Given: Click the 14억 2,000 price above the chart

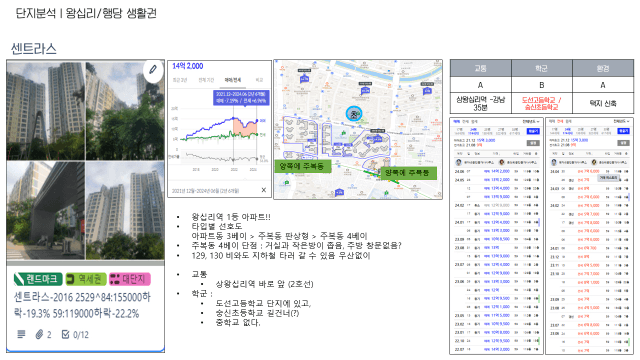Looking at the screenshot, I should pos(187,66).
